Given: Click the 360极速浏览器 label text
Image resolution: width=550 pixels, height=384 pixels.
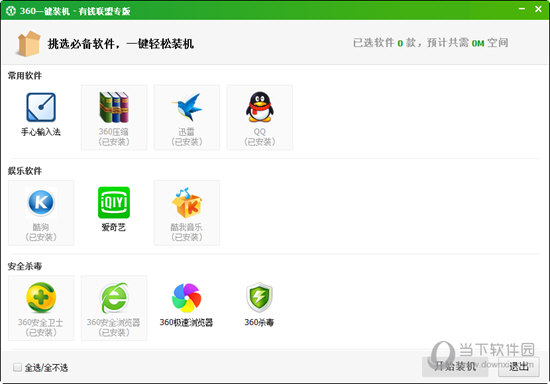Looking at the screenshot, I should pyautogui.click(x=186, y=322).
